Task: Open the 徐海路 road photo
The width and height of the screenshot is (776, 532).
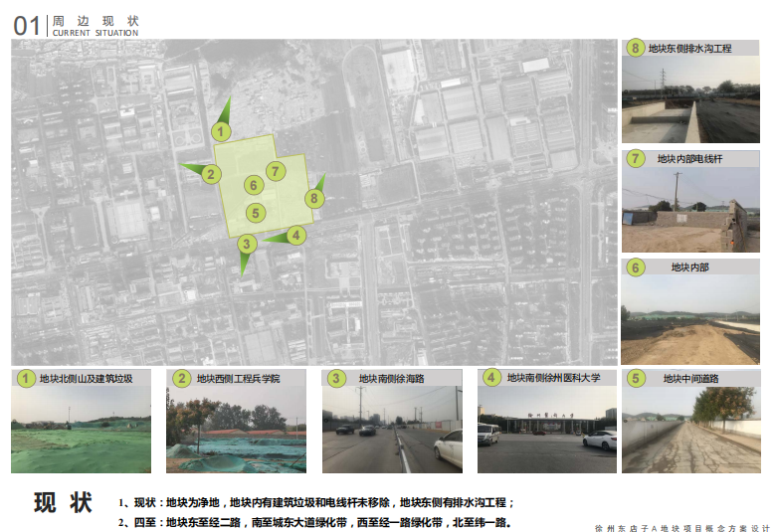Action: (x=392, y=430)
